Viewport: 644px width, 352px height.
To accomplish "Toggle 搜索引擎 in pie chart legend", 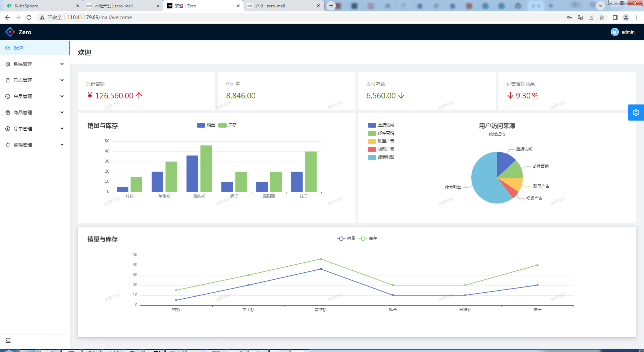I will click(x=381, y=157).
